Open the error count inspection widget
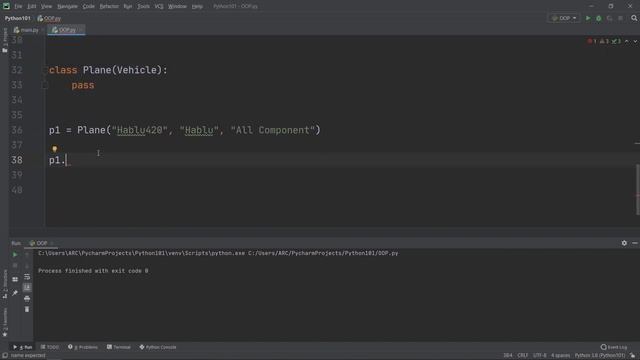This screenshot has height=360, width=640. (x=604, y=41)
